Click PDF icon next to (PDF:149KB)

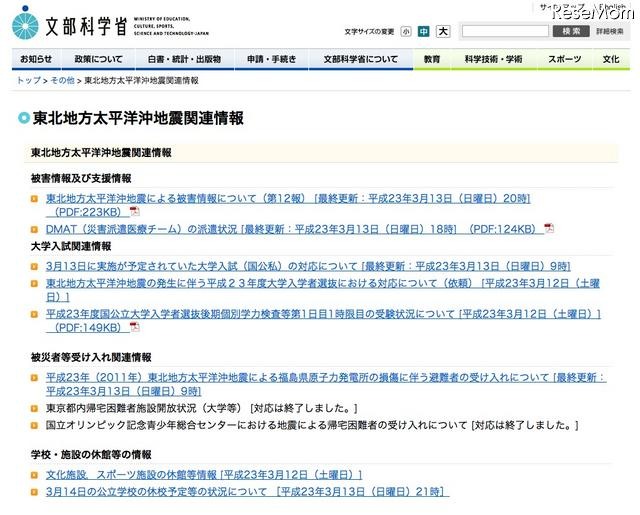point(135,327)
